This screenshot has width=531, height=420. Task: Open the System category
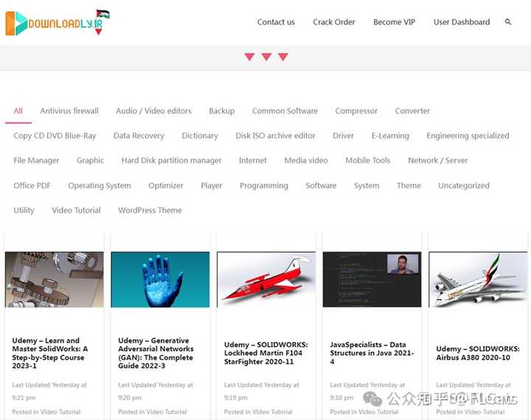click(367, 186)
